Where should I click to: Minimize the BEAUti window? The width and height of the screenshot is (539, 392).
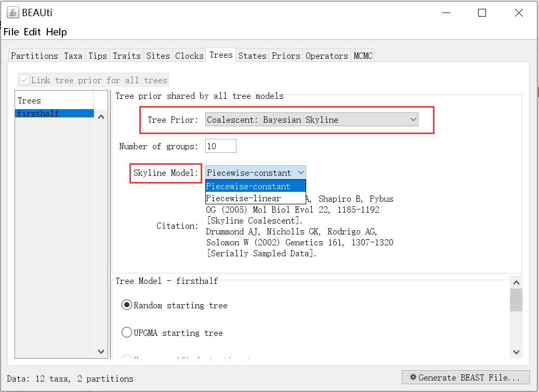pyautogui.click(x=446, y=12)
